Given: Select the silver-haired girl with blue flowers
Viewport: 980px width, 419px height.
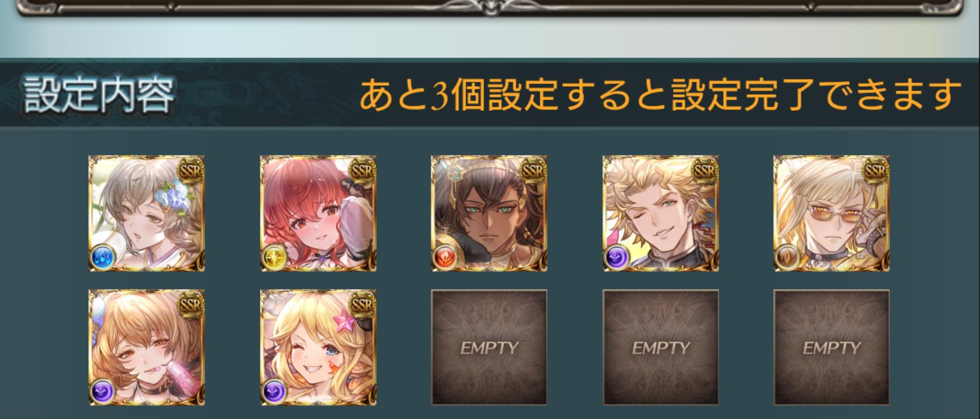Looking at the screenshot, I should coord(147,213).
